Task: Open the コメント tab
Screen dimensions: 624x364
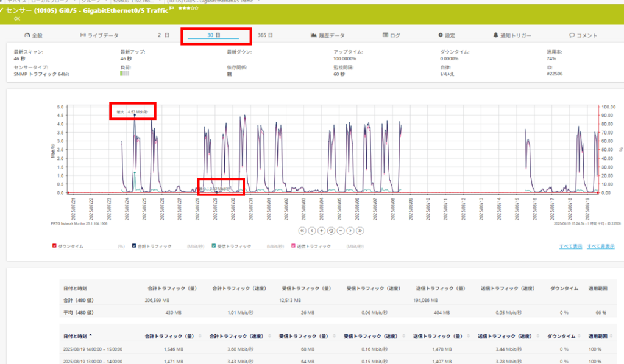Action: click(583, 35)
